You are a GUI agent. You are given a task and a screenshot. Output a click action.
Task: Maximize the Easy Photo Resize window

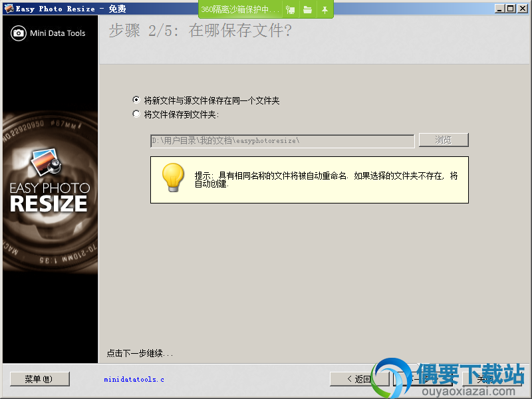[x=510, y=9]
